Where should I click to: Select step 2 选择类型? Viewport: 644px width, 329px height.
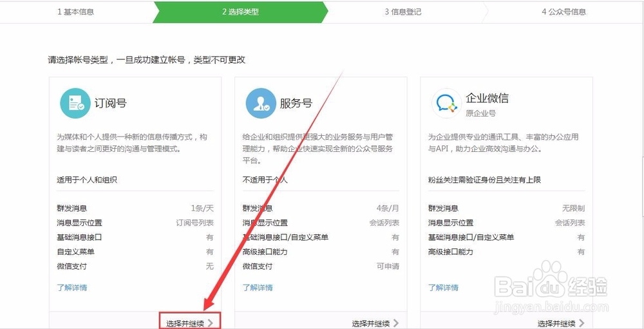[x=240, y=12]
